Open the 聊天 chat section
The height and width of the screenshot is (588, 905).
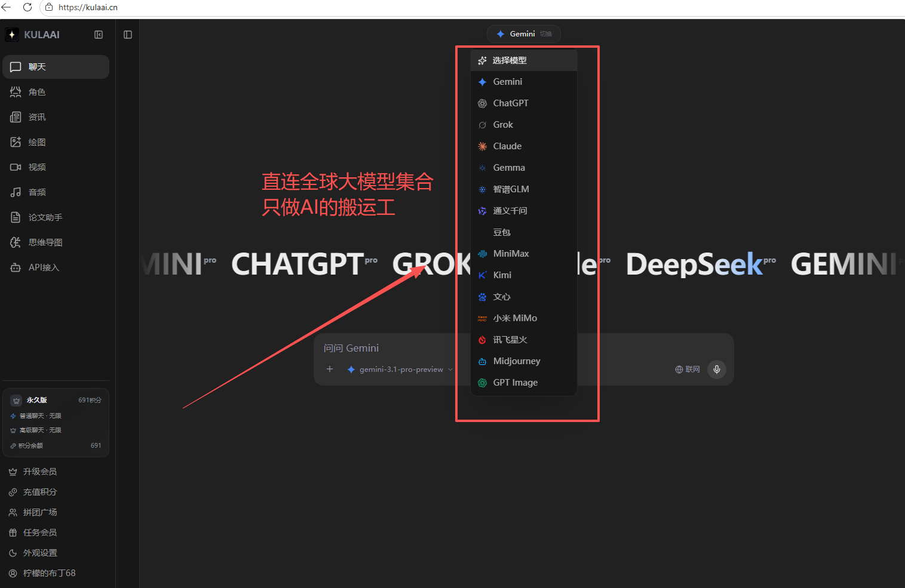tap(56, 67)
